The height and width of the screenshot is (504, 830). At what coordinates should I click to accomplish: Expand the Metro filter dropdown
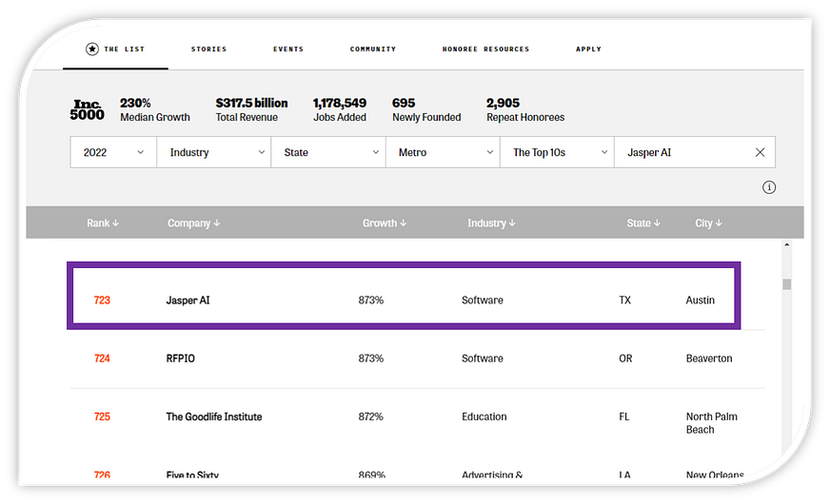point(443,152)
